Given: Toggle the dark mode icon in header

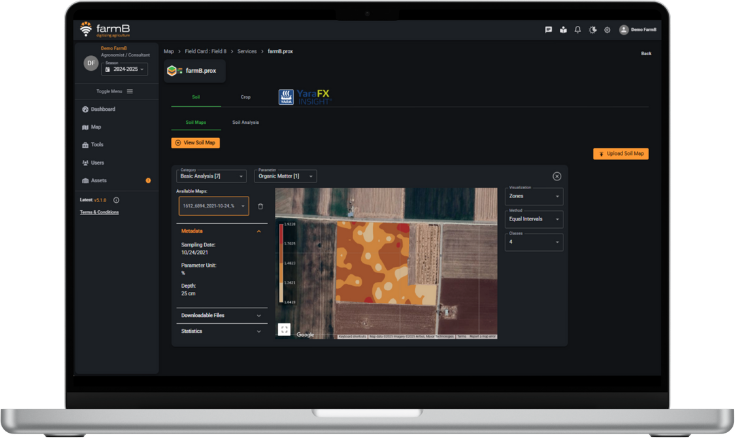Looking at the screenshot, I should (x=592, y=30).
